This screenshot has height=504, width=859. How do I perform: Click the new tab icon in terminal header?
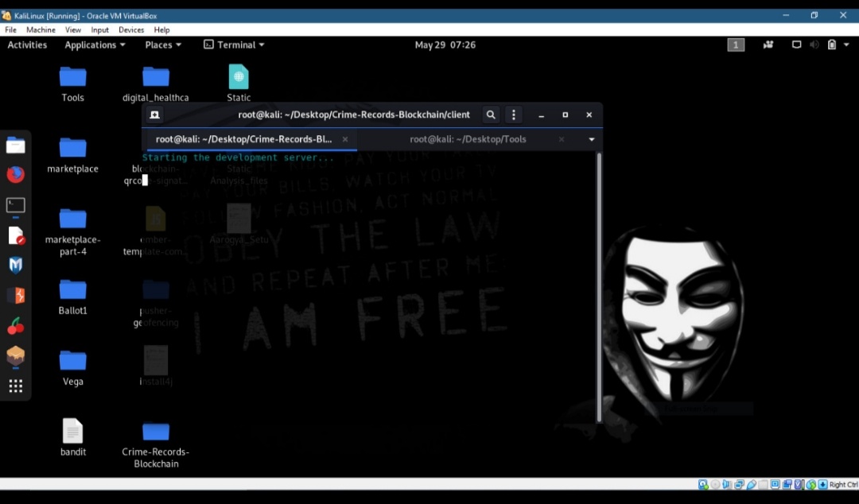[x=154, y=115]
